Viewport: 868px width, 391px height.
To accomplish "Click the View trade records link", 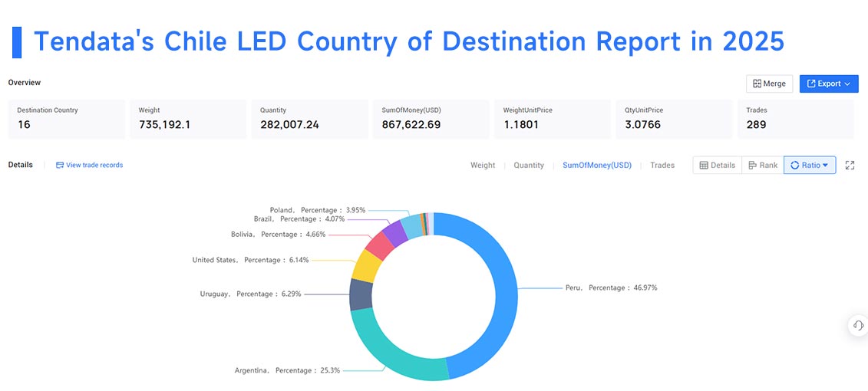I will pyautogui.click(x=89, y=165).
